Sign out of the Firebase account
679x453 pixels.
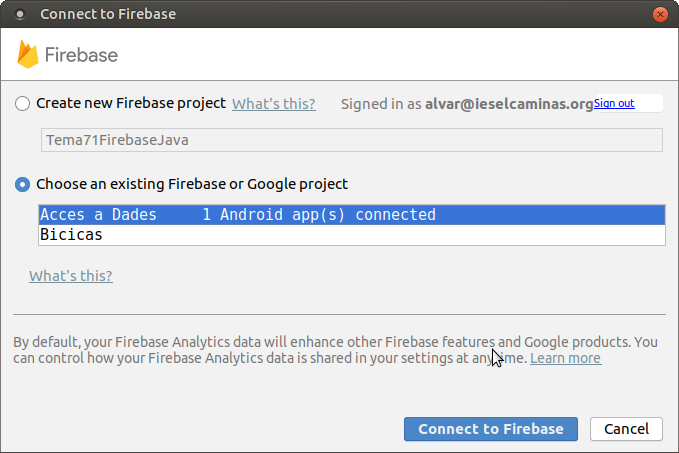click(614, 103)
